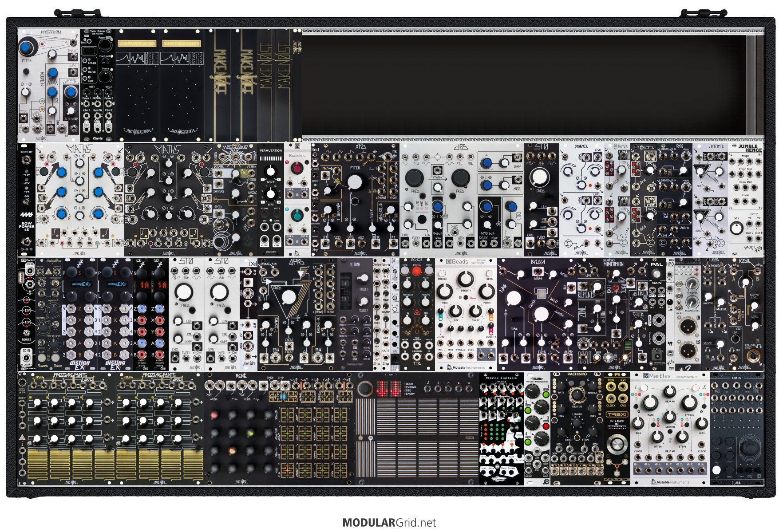Select the Marbles random sampler module
Viewport: 779px width, 532px height.
pos(670,428)
